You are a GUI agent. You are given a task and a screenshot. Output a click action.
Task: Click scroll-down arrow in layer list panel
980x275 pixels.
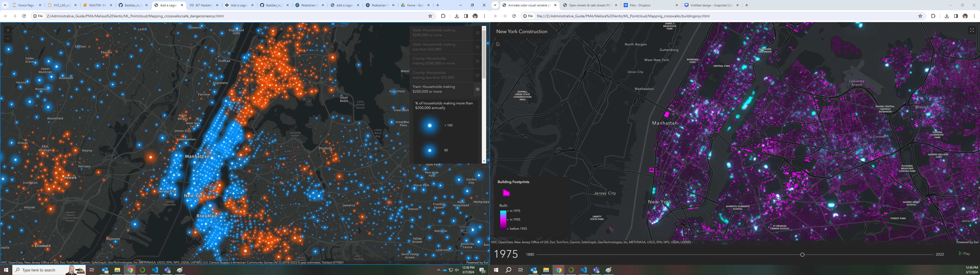pyautogui.click(x=484, y=161)
